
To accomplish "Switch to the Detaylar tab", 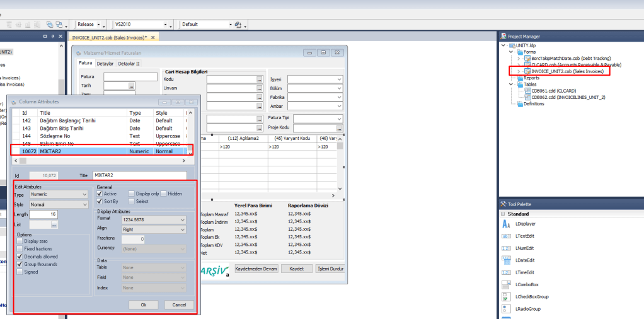I will [105, 64].
